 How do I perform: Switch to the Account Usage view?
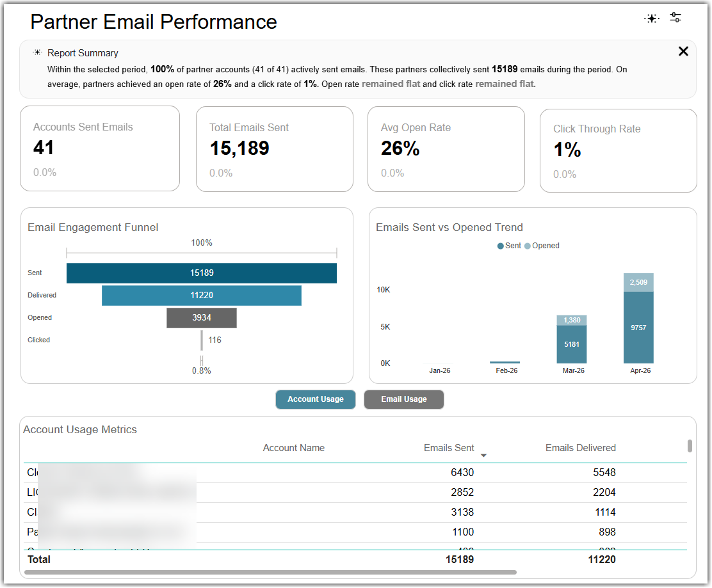coord(316,399)
